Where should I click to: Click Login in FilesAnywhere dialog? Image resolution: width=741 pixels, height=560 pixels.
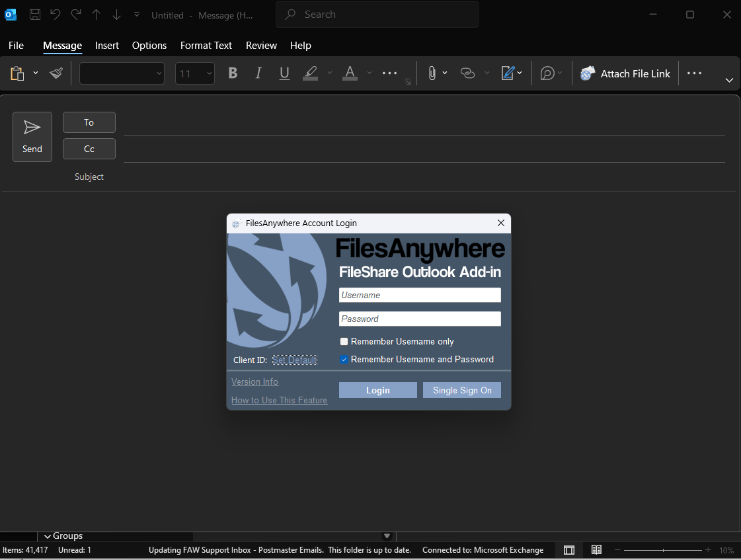tap(378, 390)
